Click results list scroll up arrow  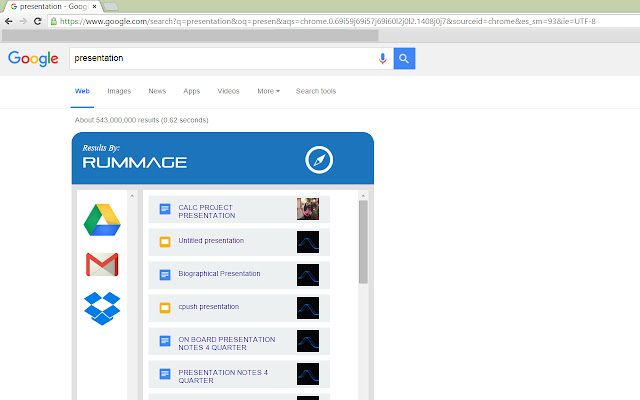[x=363, y=196]
